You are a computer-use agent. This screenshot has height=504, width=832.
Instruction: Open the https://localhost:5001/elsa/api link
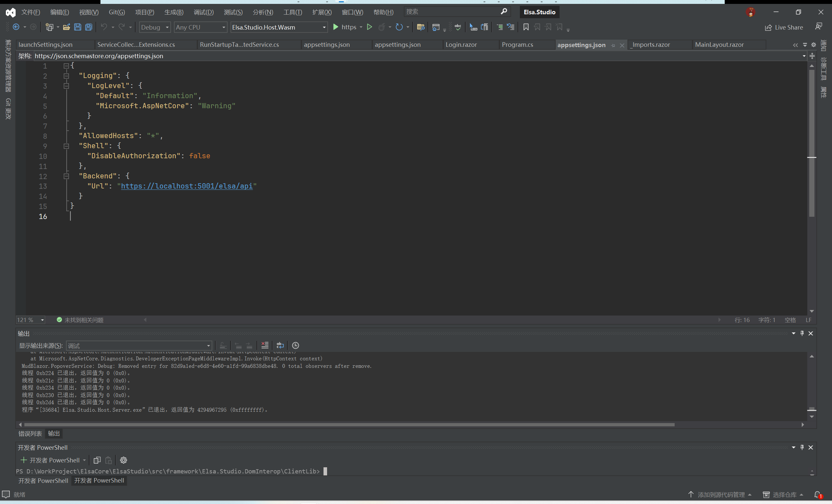pyautogui.click(x=187, y=186)
